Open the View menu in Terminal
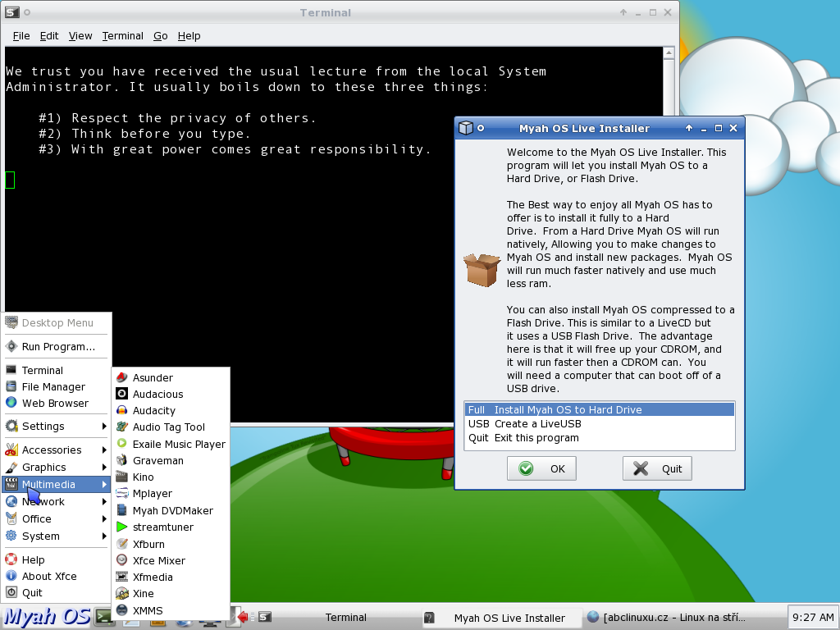The image size is (840, 630). (x=80, y=36)
